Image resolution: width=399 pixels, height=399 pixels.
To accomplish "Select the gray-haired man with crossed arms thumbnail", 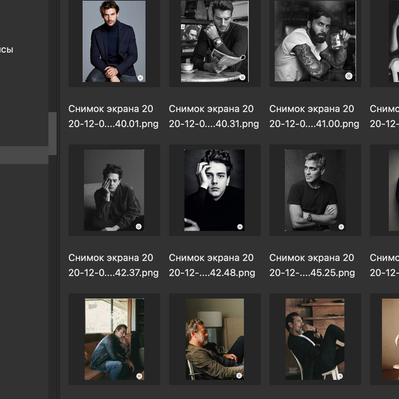I will (x=315, y=190).
